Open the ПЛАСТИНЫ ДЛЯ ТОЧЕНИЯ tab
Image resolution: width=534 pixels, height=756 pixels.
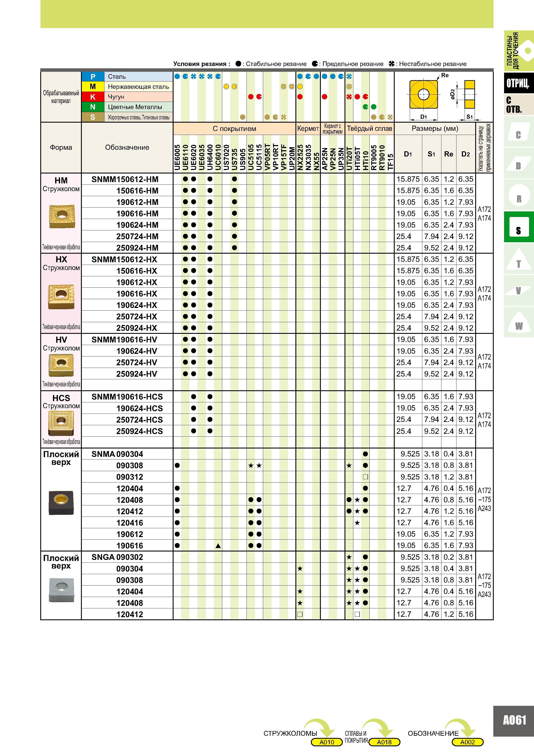tap(518, 51)
